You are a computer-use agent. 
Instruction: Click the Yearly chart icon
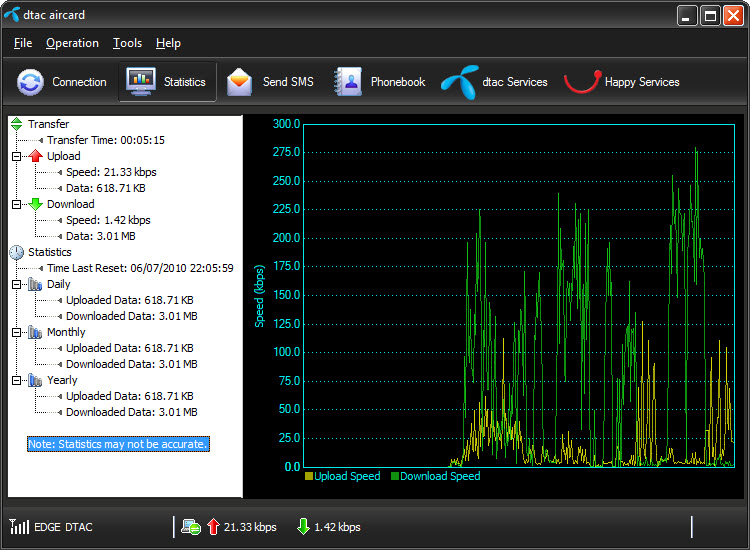point(35,380)
